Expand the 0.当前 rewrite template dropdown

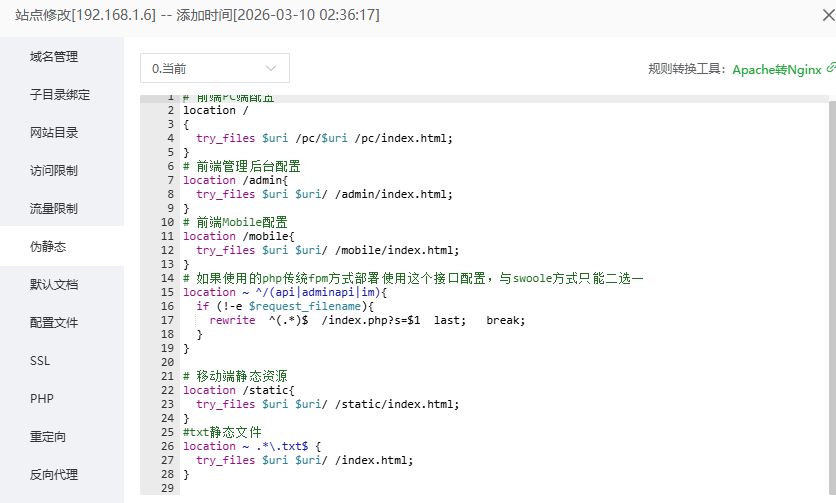coord(215,68)
